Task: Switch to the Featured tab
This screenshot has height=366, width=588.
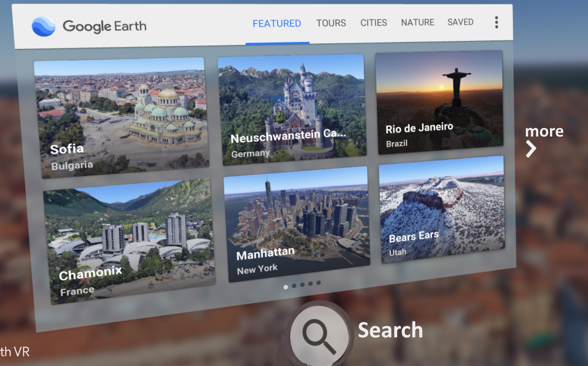Action: pyautogui.click(x=277, y=24)
